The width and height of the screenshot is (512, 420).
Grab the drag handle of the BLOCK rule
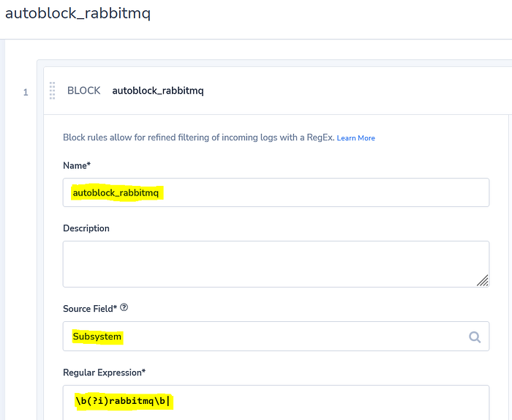pos(52,91)
